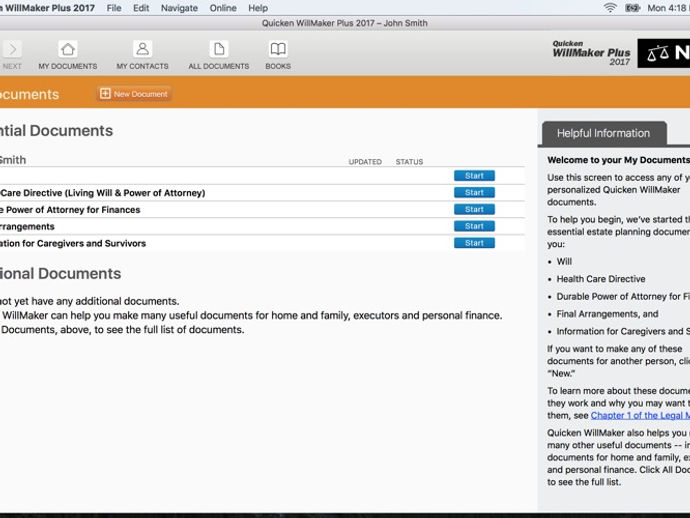This screenshot has height=518, width=690.
Task: Open the Online menu
Action: [x=223, y=8]
